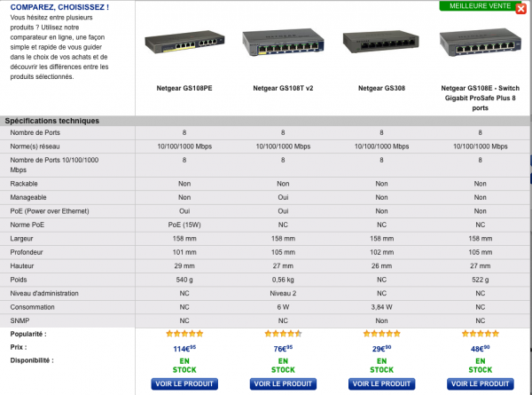View the GS108E product via VOIR LE PRODUIT
This screenshot has height=395, width=532.
click(480, 384)
